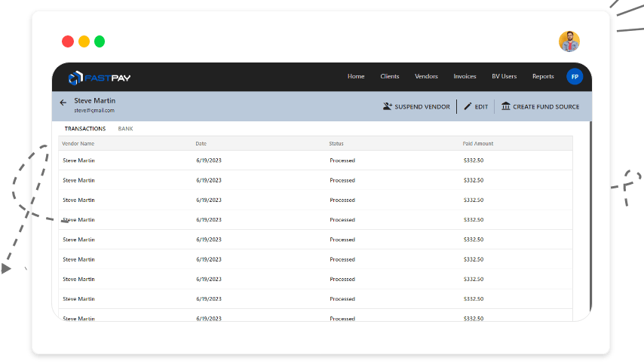644x364 pixels.
Task: Click the back arrow beside Steve Martin
Action: pos(63,102)
